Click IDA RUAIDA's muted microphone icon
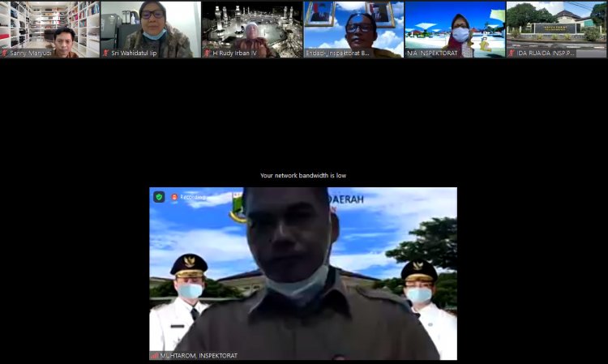 click(x=512, y=54)
